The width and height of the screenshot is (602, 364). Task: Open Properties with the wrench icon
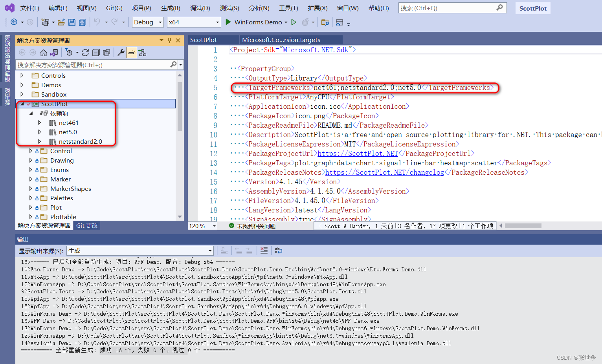[x=121, y=52]
